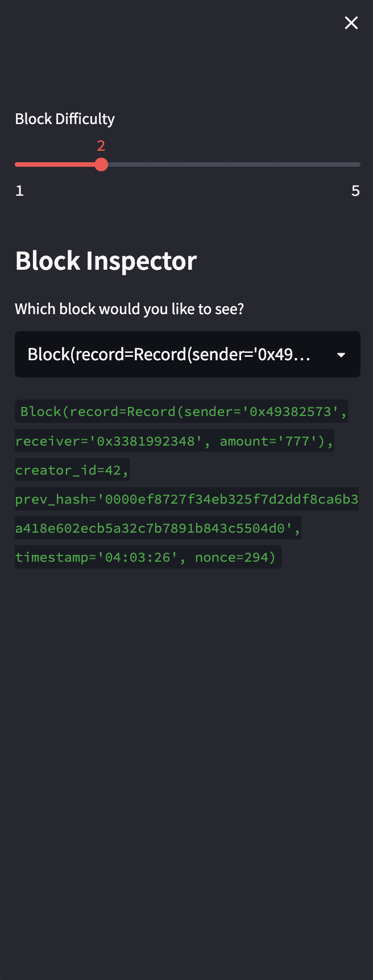
Task: Select the minimum difficulty label '1'
Action: tap(19, 191)
